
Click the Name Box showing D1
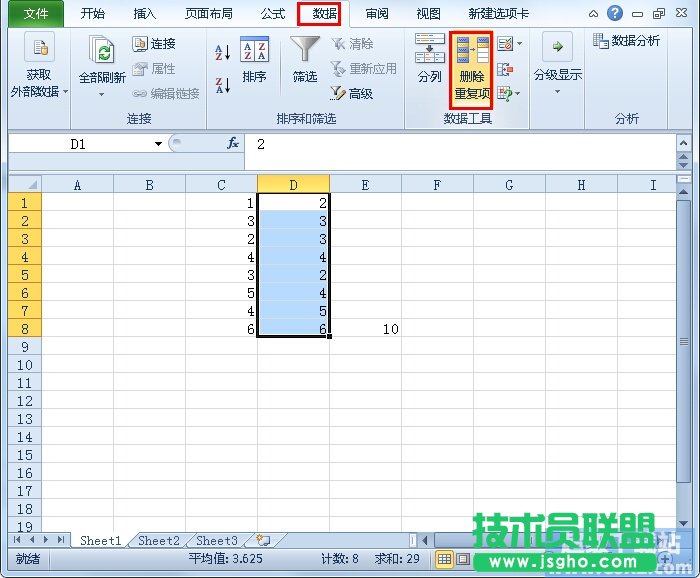click(x=80, y=144)
